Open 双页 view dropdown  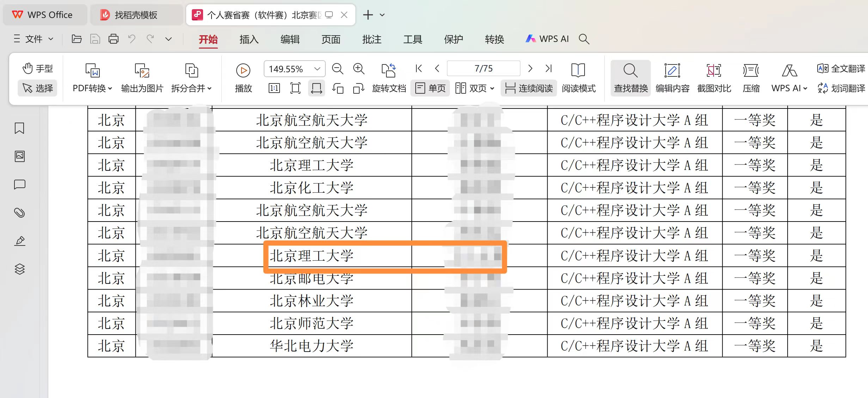click(x=475, y=88)
